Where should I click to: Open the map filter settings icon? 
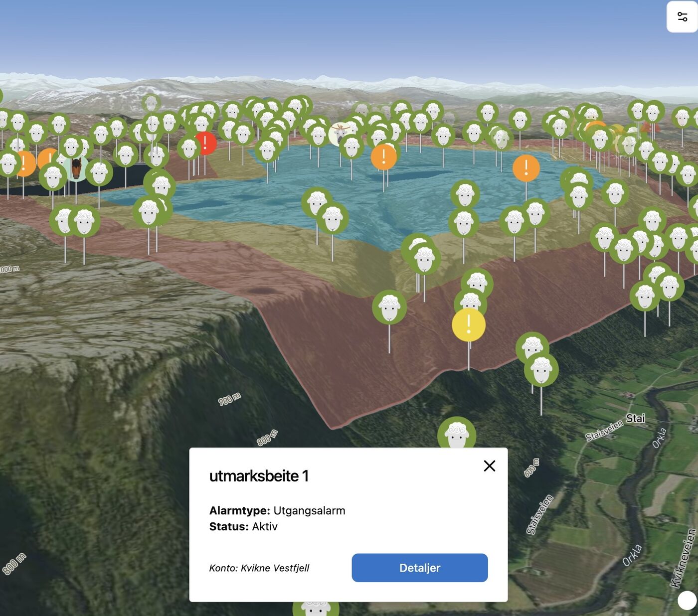click(x=682, y=16)
